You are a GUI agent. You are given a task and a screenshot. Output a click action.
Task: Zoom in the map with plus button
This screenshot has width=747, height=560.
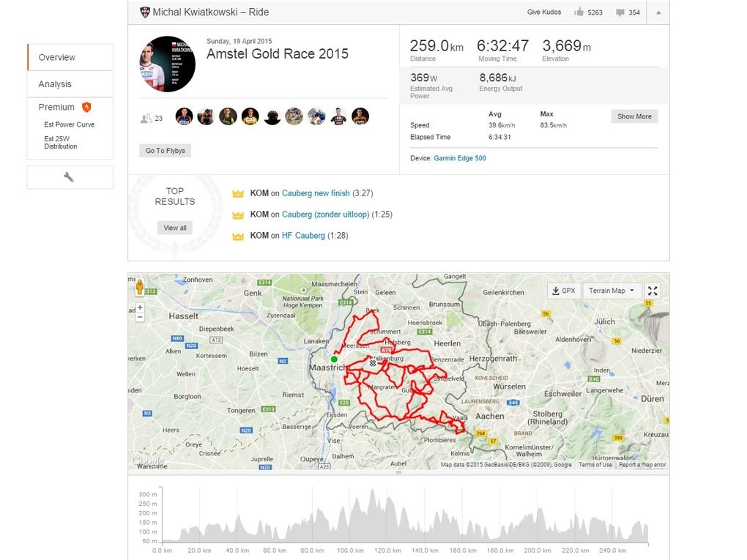coord(140,307)
